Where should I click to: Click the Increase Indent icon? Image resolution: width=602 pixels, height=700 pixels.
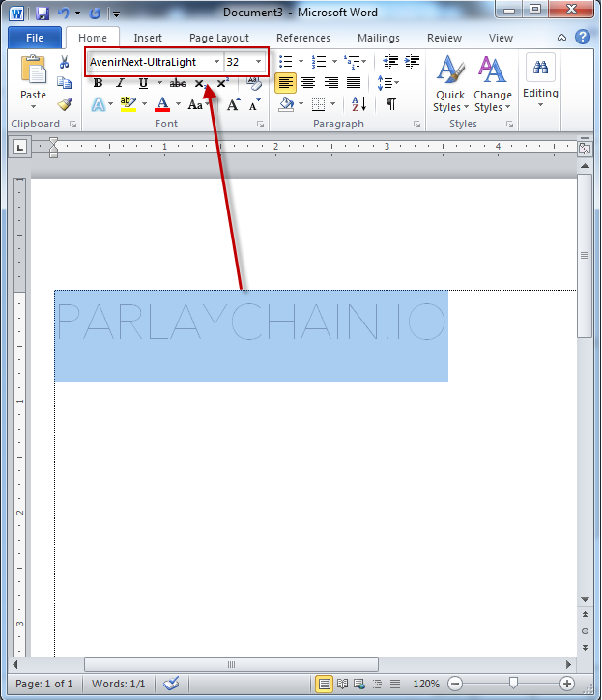[412, 61]
